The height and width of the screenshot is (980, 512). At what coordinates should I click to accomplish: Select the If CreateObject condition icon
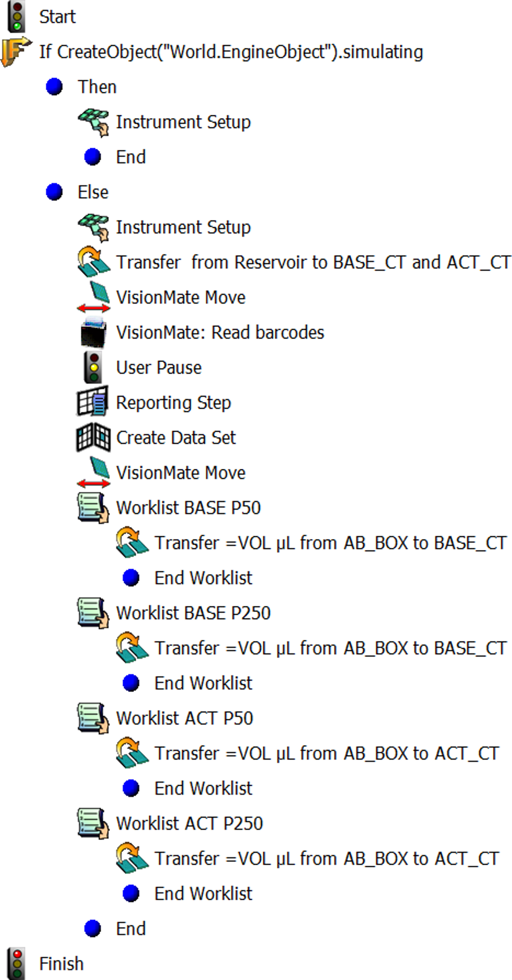point(17,52)
